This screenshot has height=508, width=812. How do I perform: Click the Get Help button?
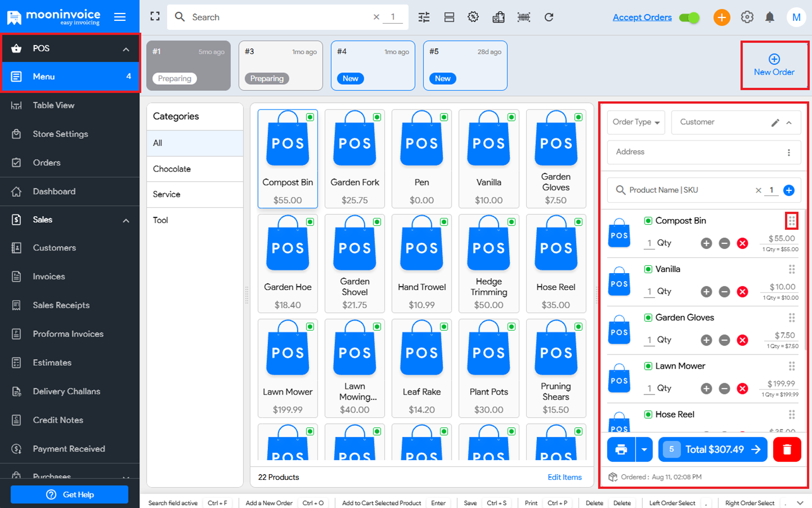69,494
